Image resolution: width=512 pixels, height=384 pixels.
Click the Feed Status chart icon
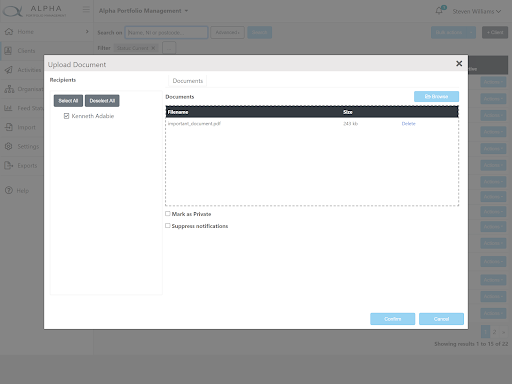click(x=8, y=108)
